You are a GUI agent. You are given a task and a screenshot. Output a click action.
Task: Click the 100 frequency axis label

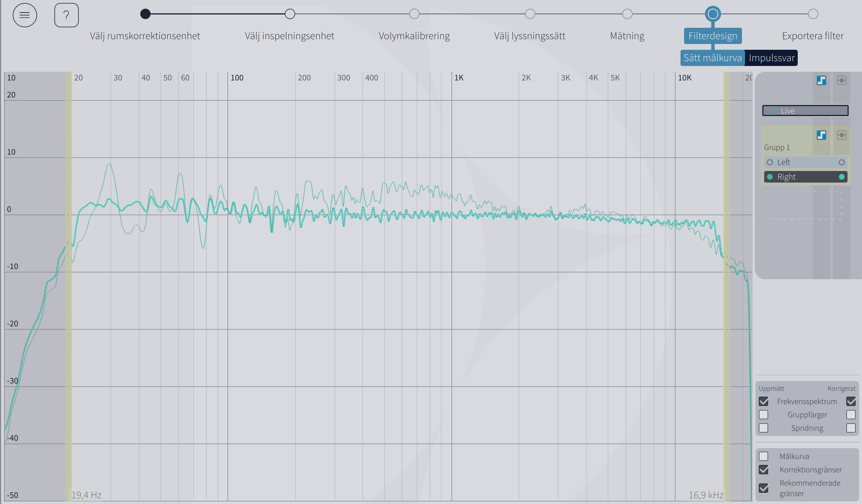click(237, 78)
